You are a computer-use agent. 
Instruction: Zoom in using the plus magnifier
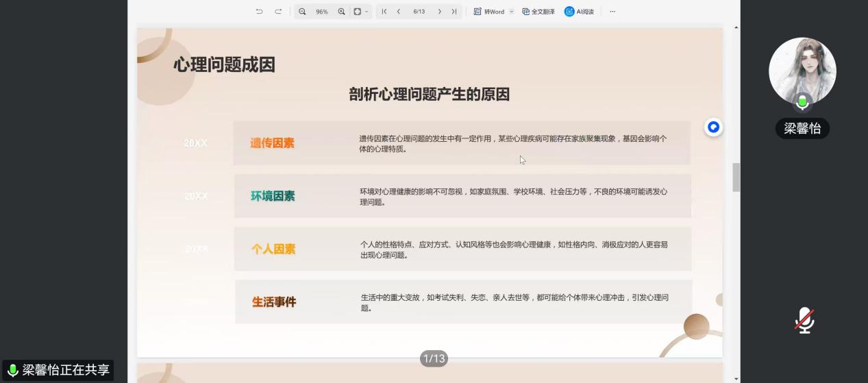pos(341,12)
